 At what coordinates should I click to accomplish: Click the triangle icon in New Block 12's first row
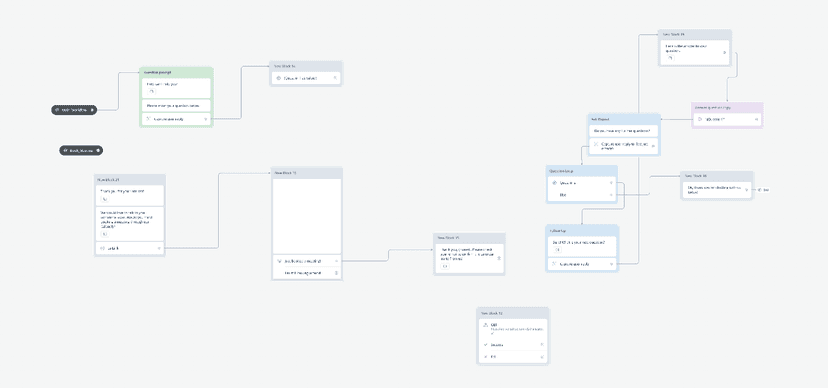point(486,326)
